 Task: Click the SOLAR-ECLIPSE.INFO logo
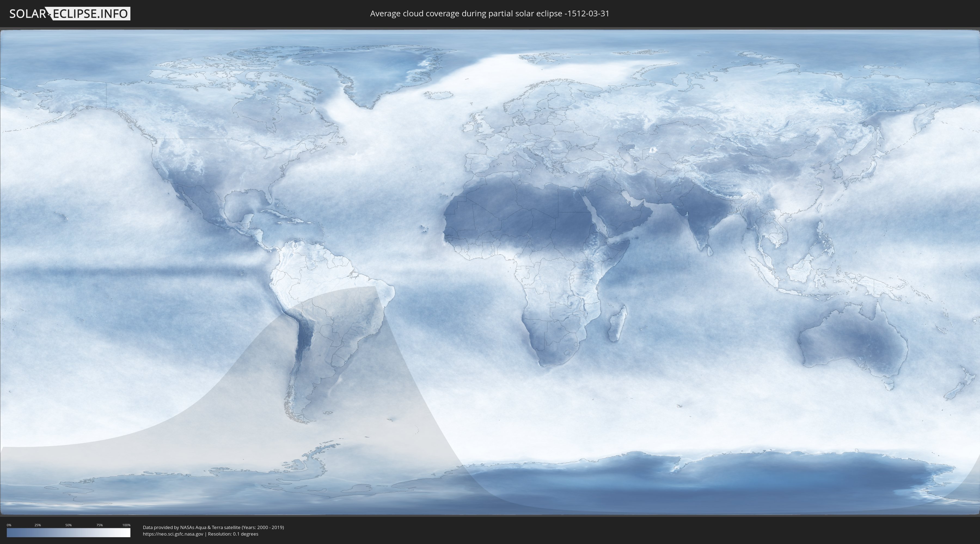pyautogui.click(x=70, y=14)
